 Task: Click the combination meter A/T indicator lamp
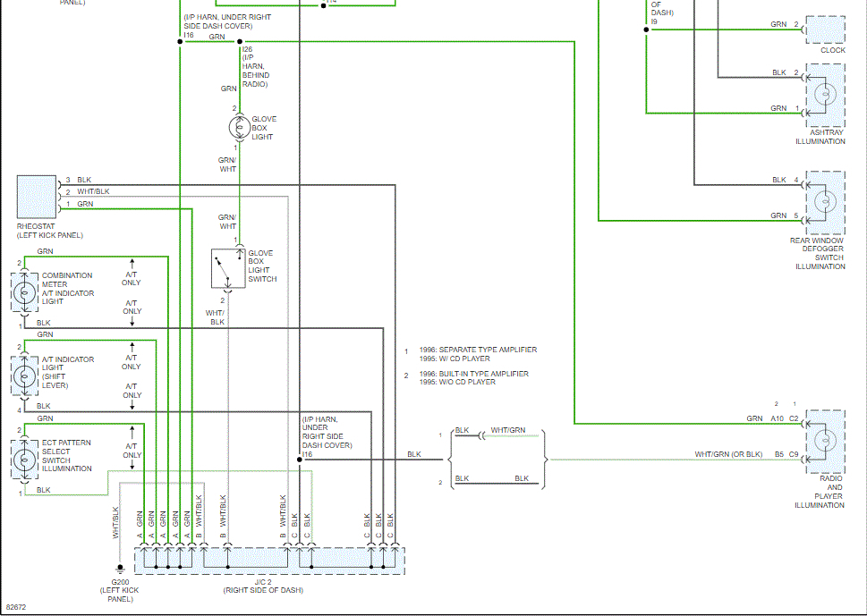(24, 291)
